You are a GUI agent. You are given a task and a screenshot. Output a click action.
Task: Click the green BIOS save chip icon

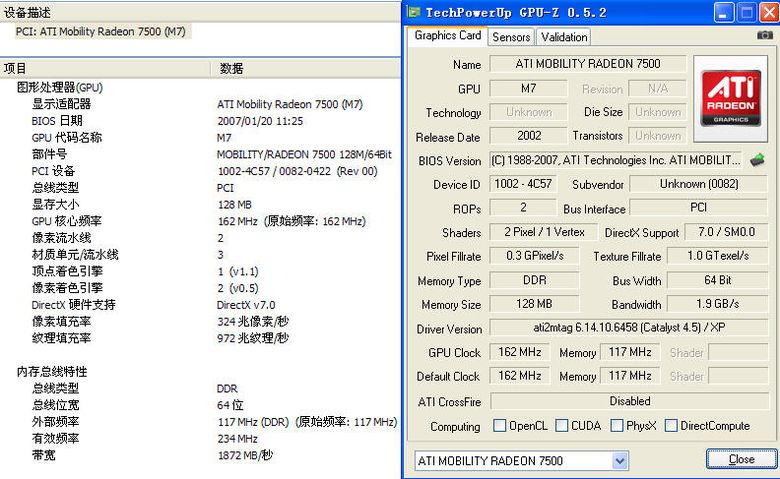[757, 160]
